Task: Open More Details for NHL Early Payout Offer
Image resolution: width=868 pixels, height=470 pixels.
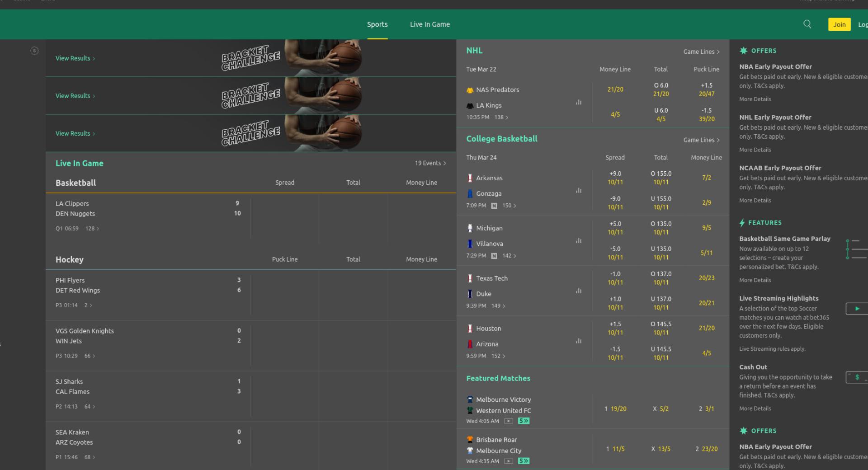Action: point(755,150)
